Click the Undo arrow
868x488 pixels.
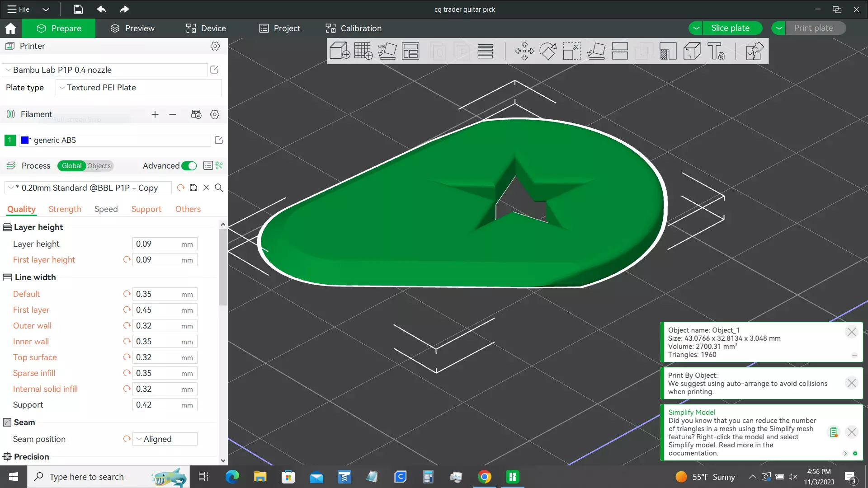coord(101,9)
